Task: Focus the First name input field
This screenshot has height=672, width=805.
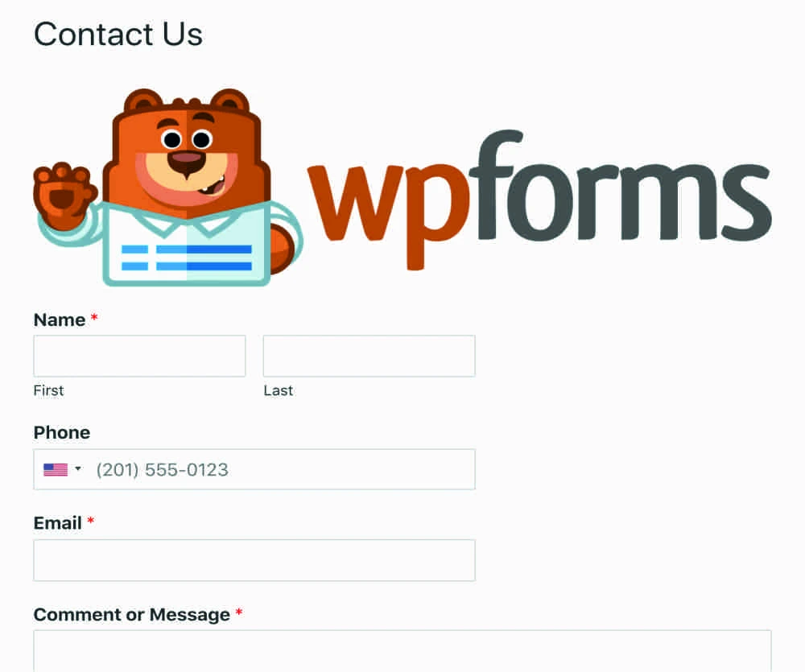Action: [x=139, y=356]
